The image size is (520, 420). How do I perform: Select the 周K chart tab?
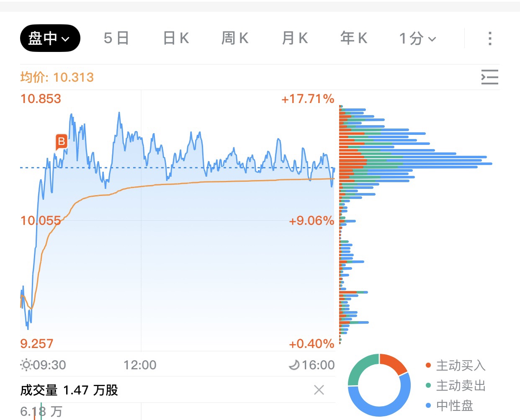(235, 39)
